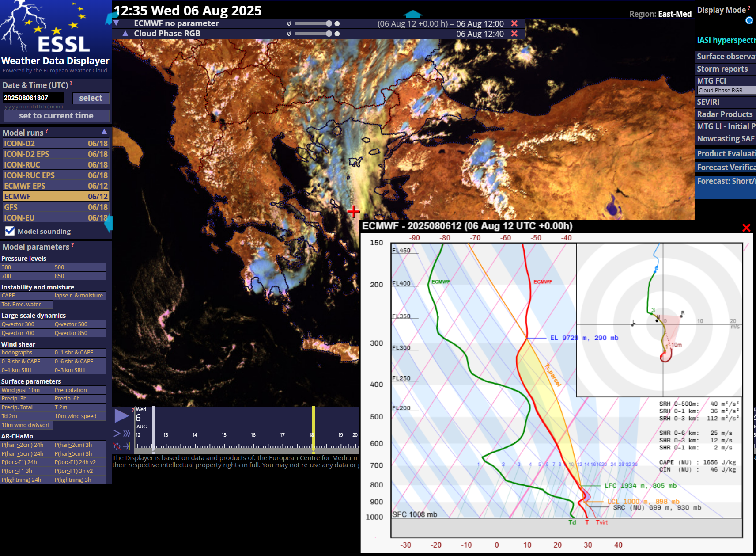
Task: Step forward one animation frame
Action: 117,434
